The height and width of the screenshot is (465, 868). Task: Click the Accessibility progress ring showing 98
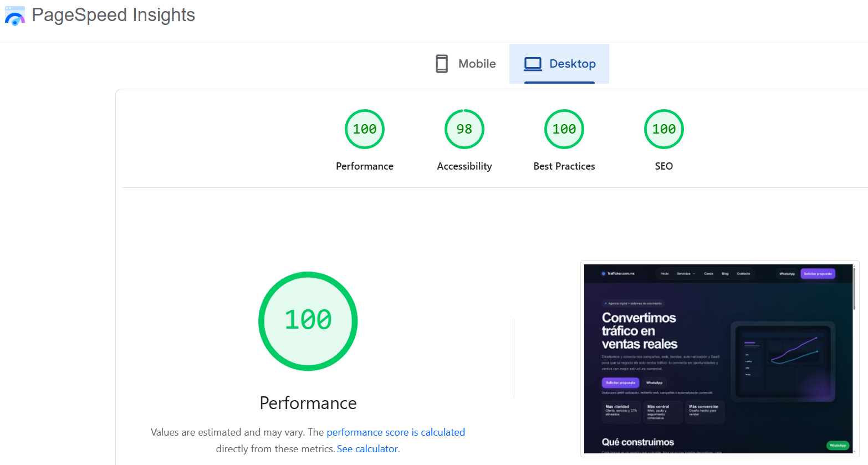pos(464,129)
